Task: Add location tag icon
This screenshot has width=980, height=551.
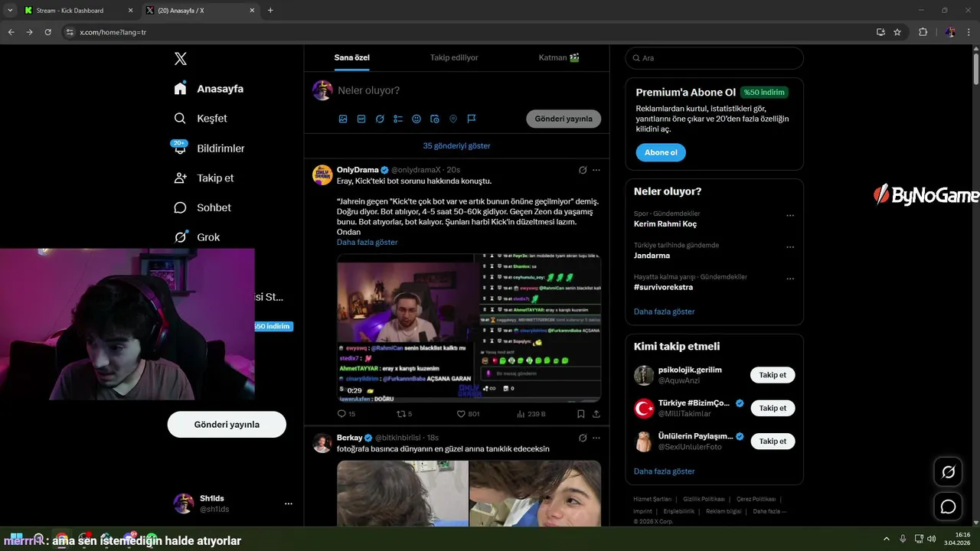Action: point(453,119)
